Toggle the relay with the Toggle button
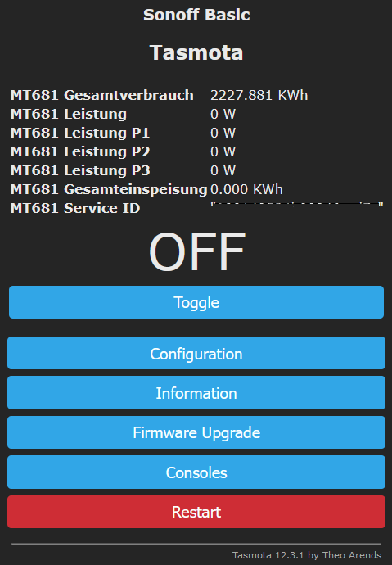This screenshot has height=565, width=392. coord(196,302)
